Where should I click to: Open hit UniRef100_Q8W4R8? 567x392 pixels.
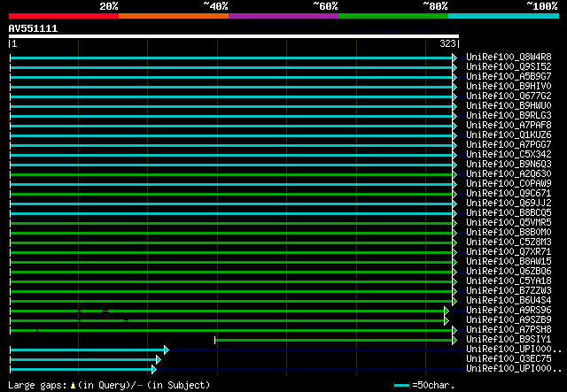(x=508, y=57)
